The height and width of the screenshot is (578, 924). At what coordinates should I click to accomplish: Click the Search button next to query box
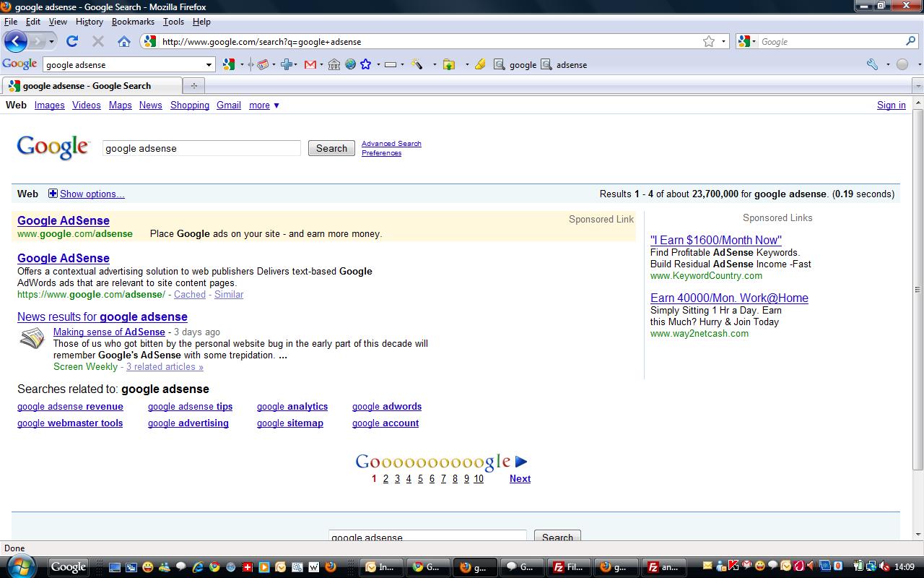pos(331,148)
